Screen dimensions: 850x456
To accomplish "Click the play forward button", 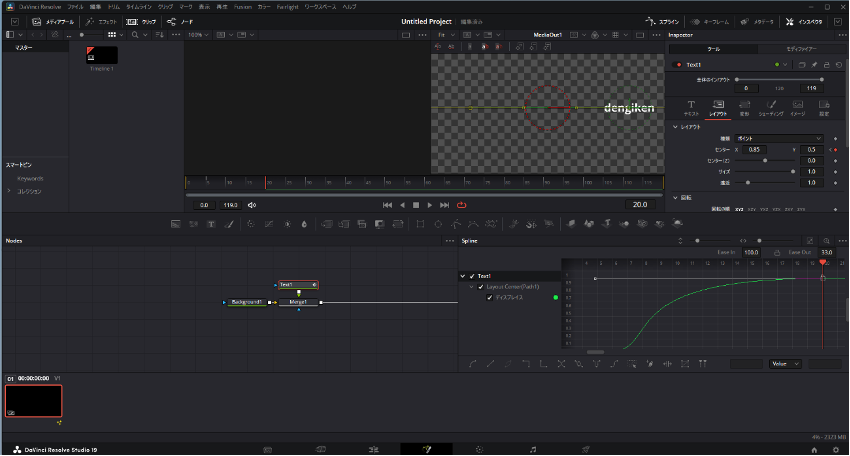I will pos(430,205).
